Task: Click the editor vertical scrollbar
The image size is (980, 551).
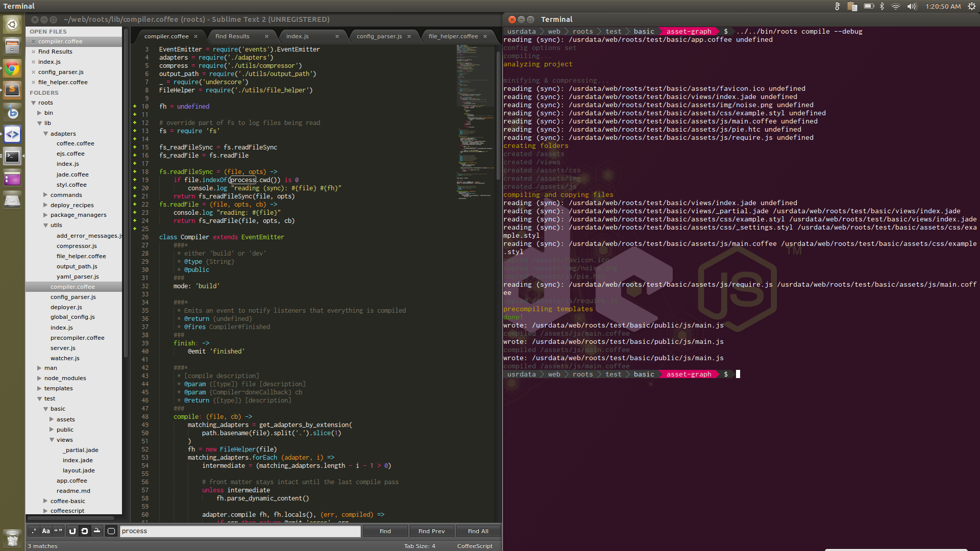Action: tap(498, 115)
